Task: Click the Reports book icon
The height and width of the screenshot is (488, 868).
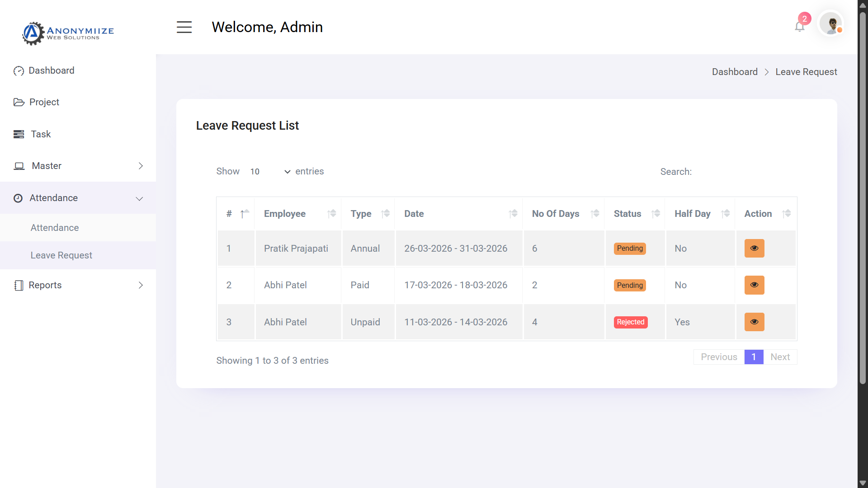Action: click(19, 285)
